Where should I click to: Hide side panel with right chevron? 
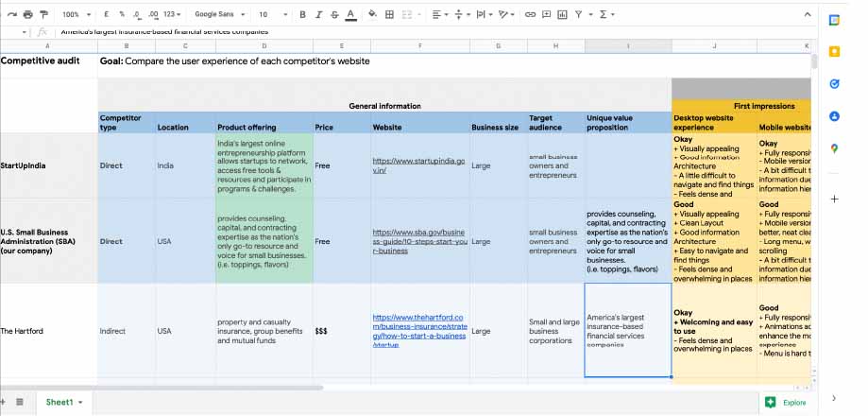point(834,398)
